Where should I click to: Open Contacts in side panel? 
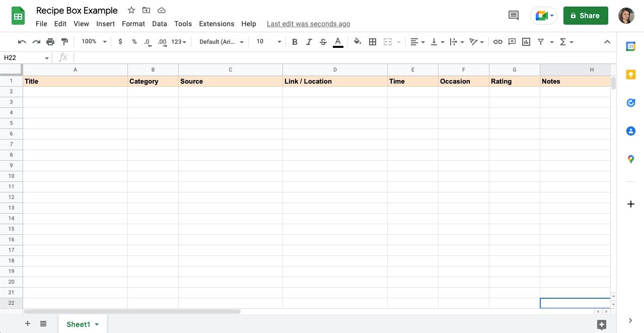[631, 131]
